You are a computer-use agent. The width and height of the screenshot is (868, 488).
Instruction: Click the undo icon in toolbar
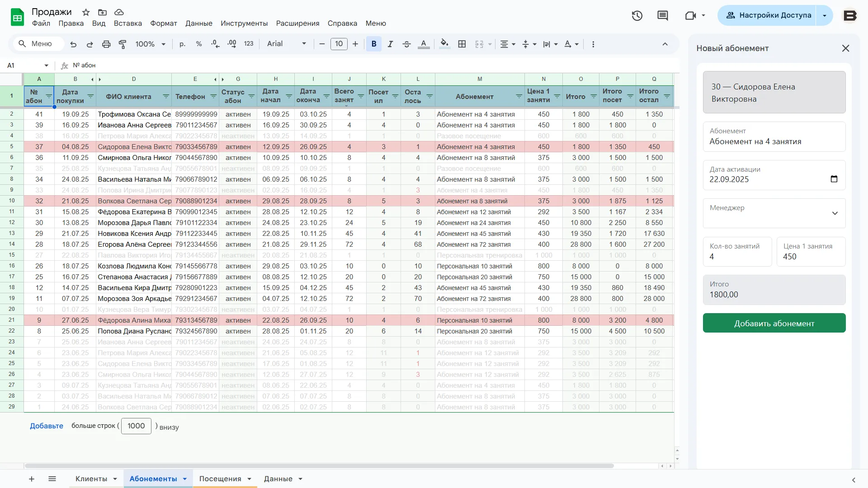click(x=73, y=44)
